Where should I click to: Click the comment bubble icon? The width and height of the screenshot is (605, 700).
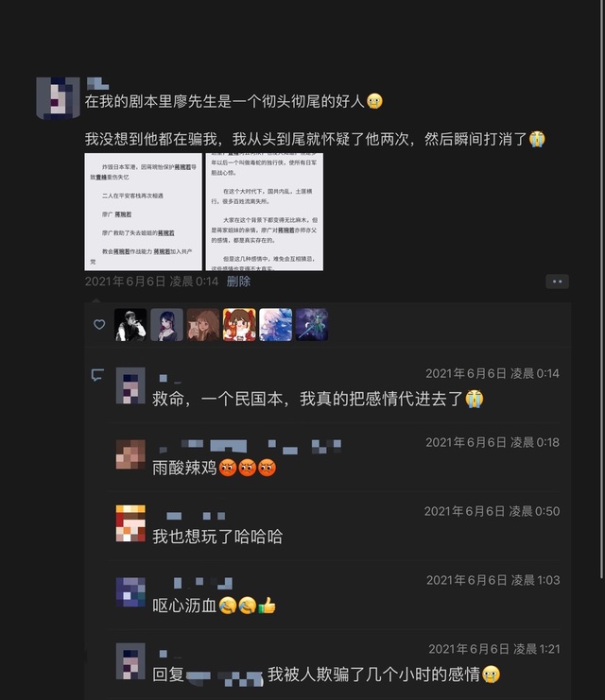[x=97, y=374]
